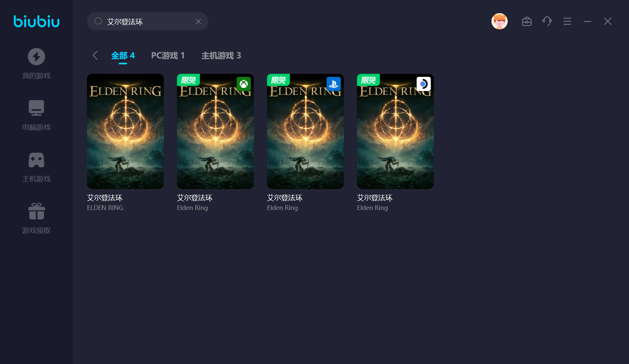629x364 pixels.
Task: Click the biubiu logo
Action: coord(36,21)
